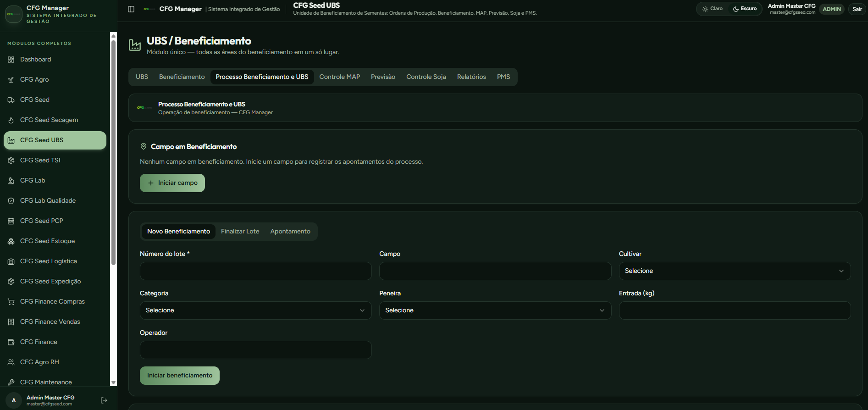Collapse the sidebar panel toggle icon
Image resolution: width=868 pixels, height=410 pixels.
(x=131, y=9)
